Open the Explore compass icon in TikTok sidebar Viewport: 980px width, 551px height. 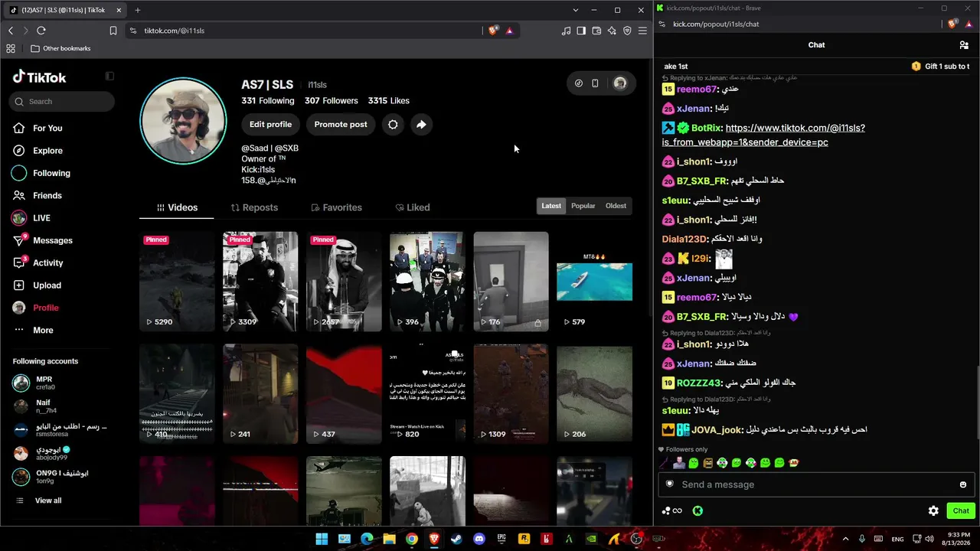(19, 151)
